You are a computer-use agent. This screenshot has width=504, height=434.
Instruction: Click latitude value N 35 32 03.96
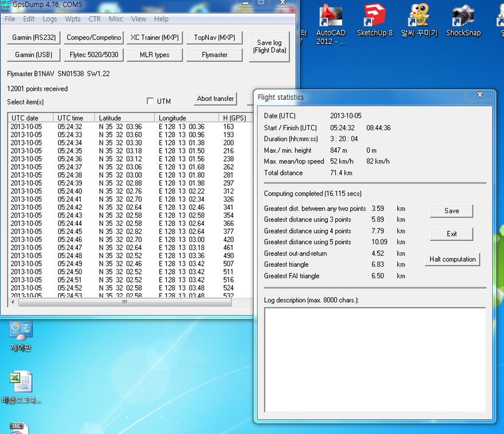[120, 127]
